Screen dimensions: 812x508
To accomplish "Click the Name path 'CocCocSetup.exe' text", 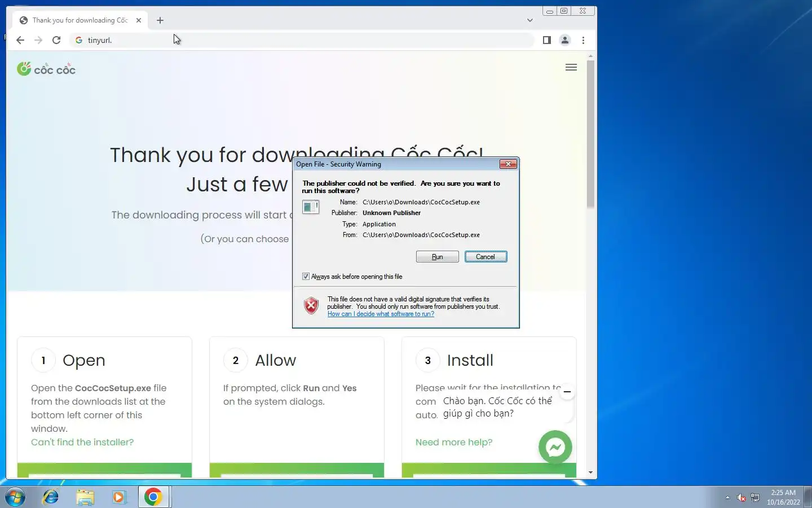I will pos(421,202).
